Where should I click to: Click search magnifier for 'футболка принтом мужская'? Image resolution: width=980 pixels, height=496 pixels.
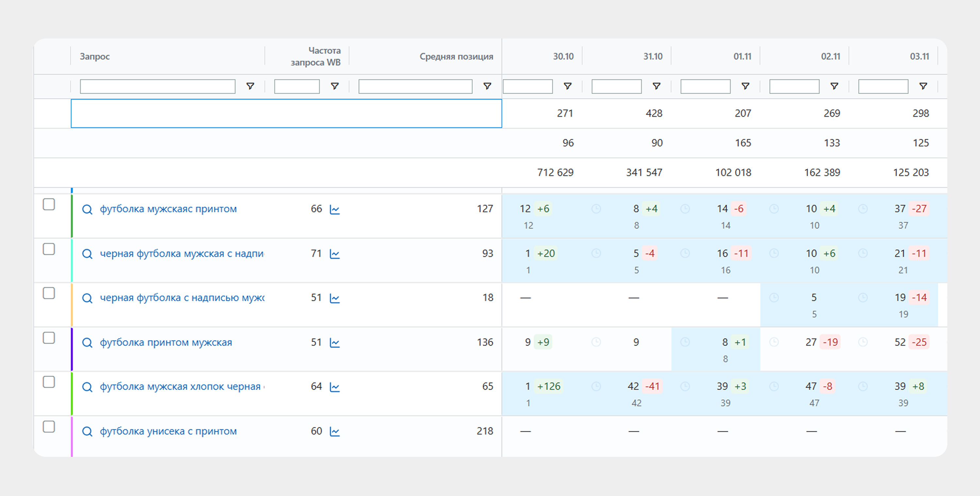[x=87, y=342]
